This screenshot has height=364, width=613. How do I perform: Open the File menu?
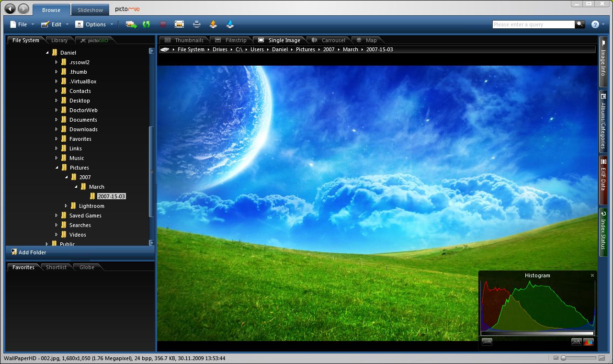tap(22, 24)
